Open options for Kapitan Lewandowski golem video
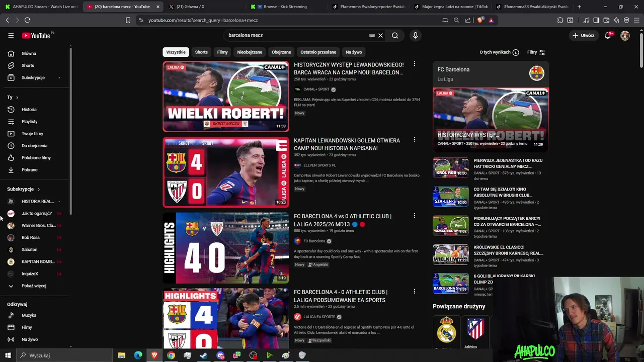Screen dimensions: 644x362 414,139
